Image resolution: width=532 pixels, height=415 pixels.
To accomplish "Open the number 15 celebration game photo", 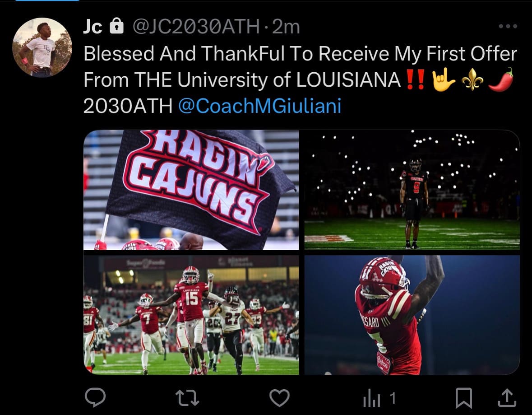I will click(x=191, y=315).
